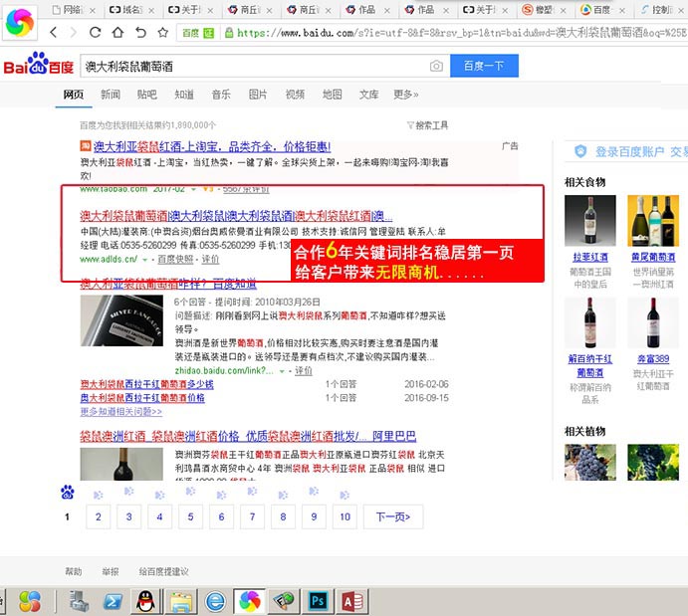Click the 举报 footer link
Image resolution: width=688 pixels, height=616 pixels.
tap(111, 571)
